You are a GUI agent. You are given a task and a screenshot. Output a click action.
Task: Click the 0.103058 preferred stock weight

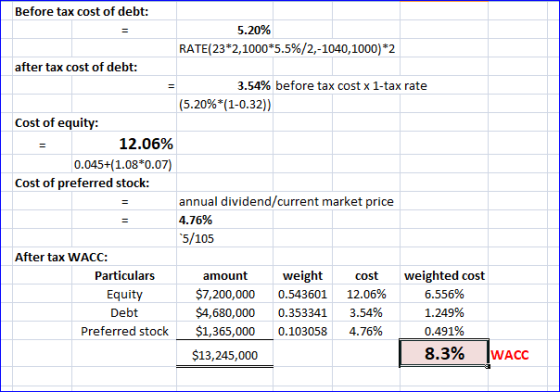[302, 331]
